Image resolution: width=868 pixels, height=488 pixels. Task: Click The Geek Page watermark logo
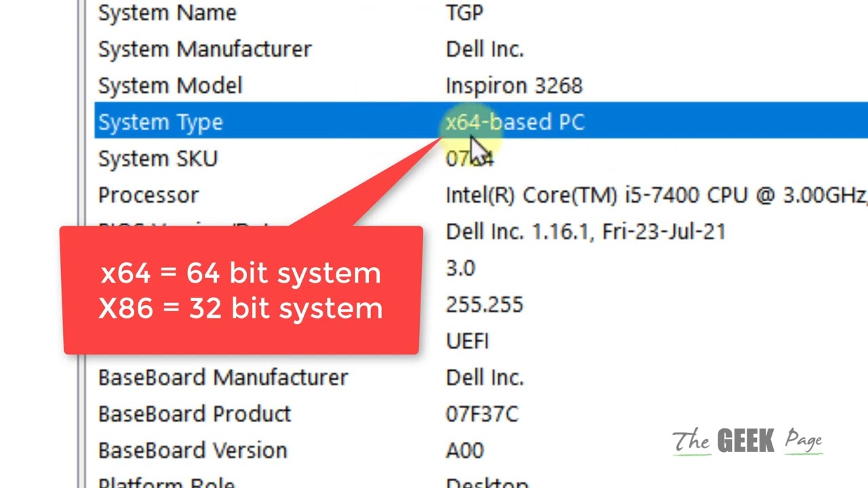tap(747, 441)
